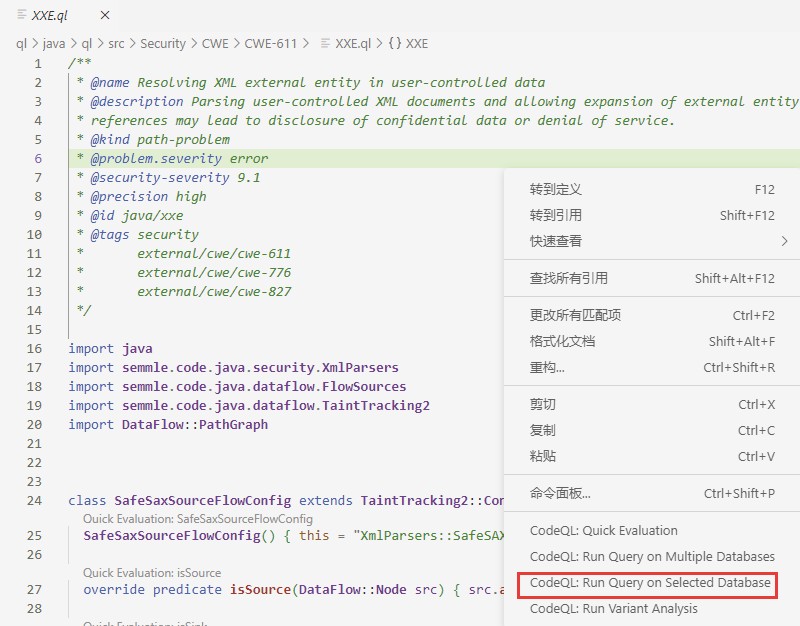Open '命令面板...' from the context menu
This screenshot has height=626, width=800.
pyautogui.click(x=652, y=493)
